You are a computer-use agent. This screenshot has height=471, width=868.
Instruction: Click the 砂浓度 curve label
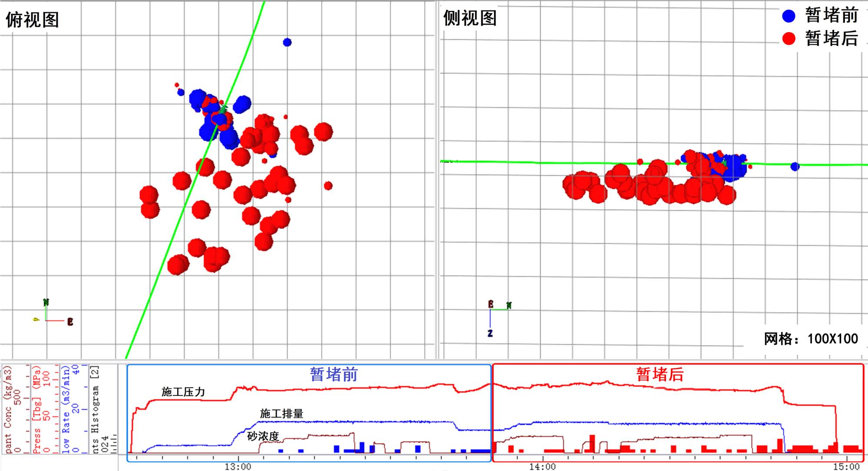click(x=263, y=436)
